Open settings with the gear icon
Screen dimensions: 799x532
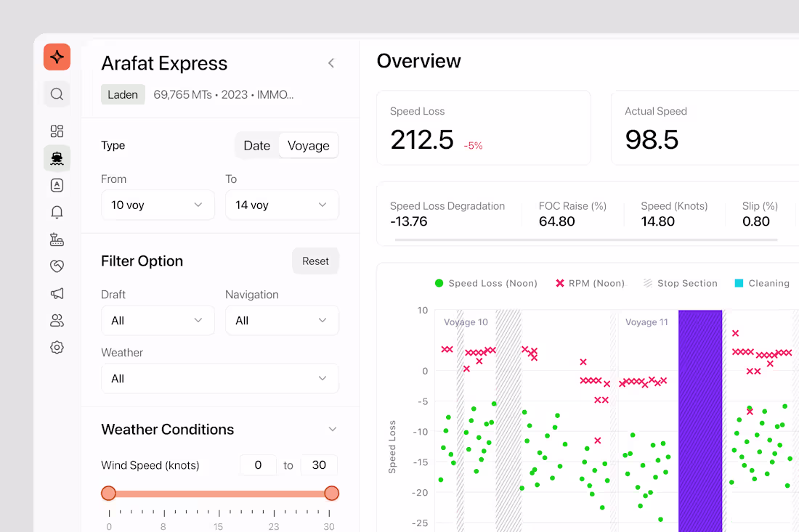[57, 347]
